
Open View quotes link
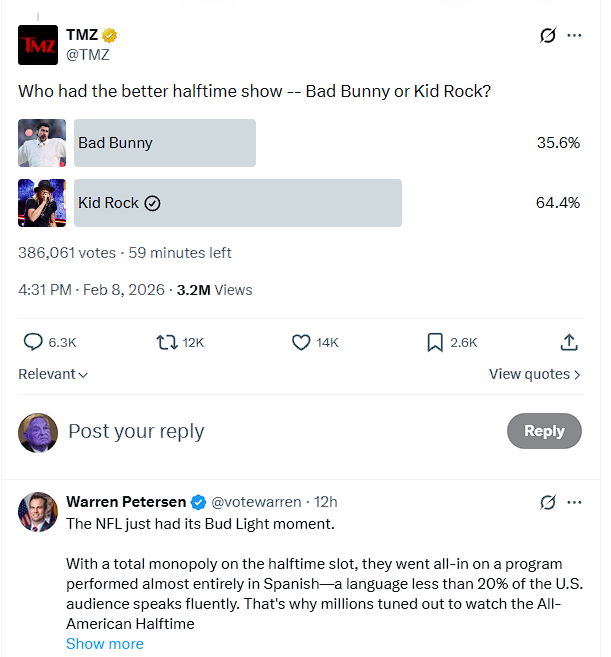pyautogui.click(x=534, y=374)
